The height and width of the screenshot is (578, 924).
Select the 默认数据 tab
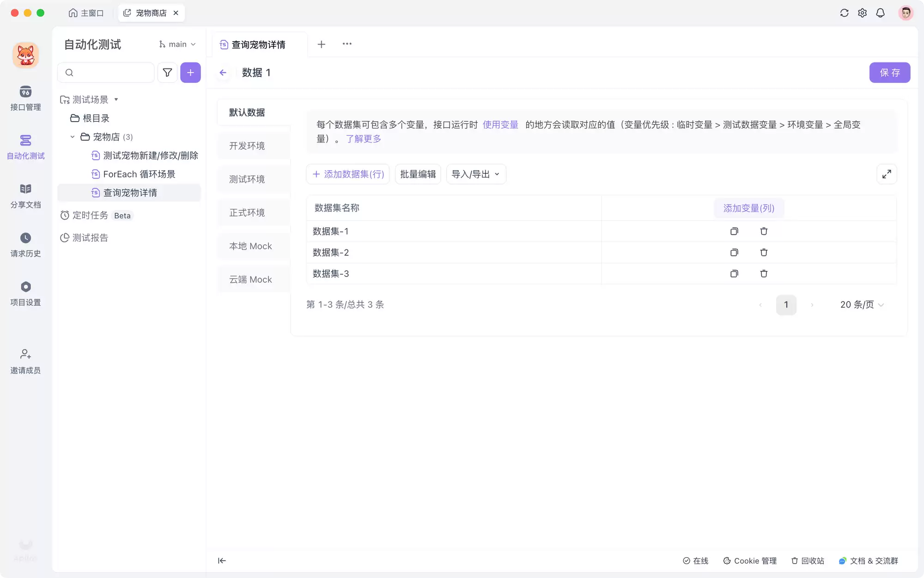tap(254, 112)
